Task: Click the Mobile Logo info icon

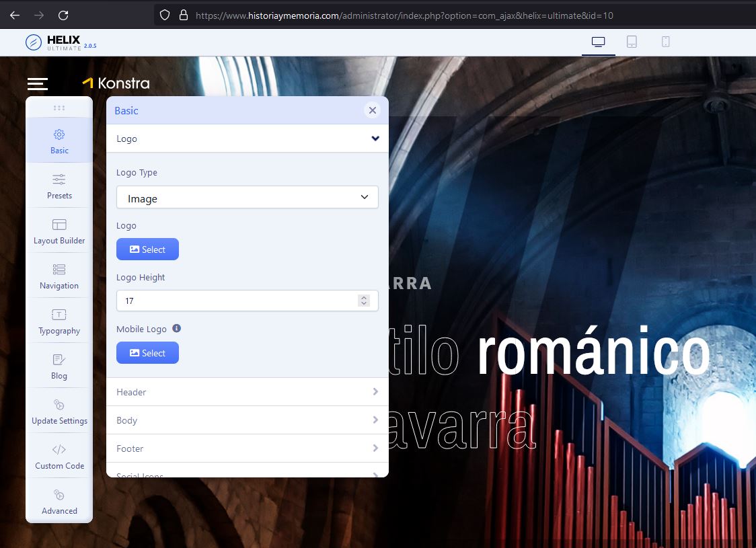Action: tap(176, 328)
